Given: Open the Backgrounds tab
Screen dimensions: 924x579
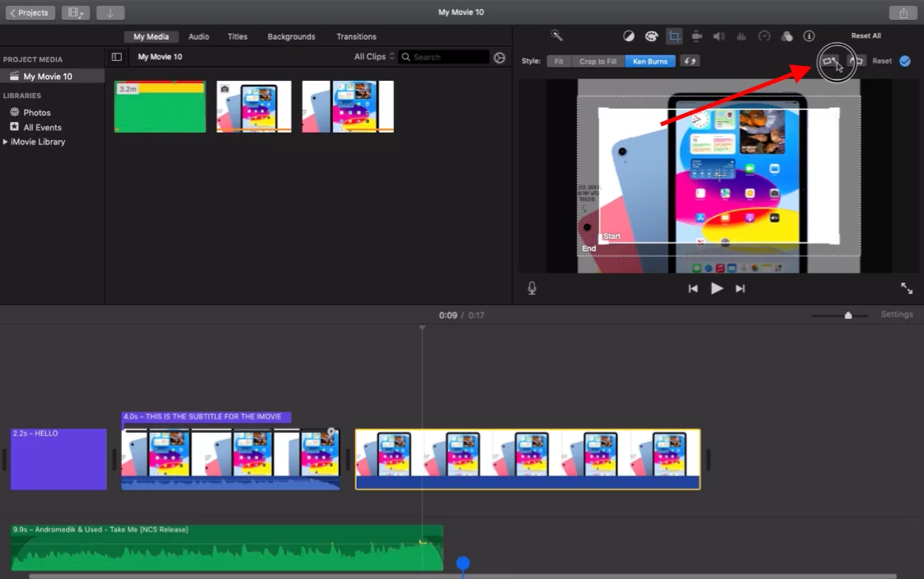Looking at the screenshot, I should coord(291,36).
